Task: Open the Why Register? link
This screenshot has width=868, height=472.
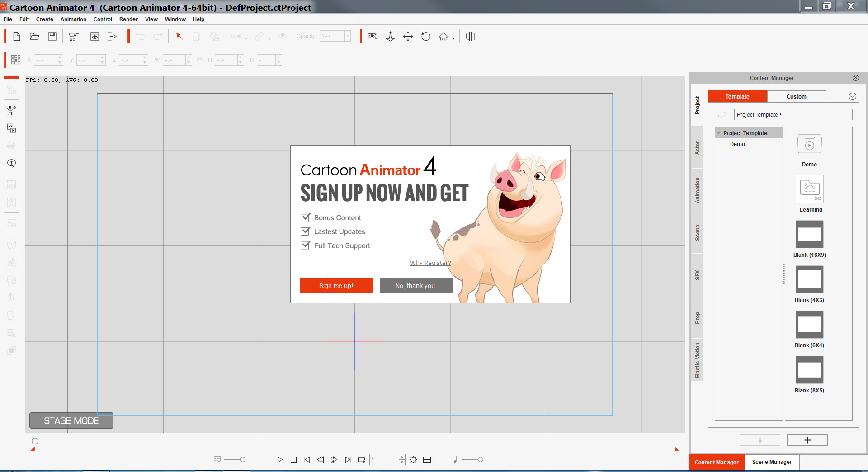Action: tap(430, 263)
